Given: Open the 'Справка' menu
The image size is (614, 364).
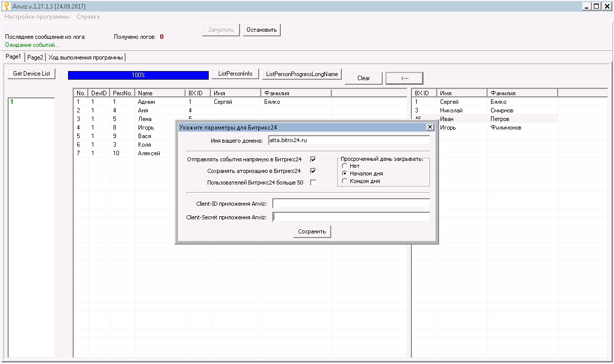Looking at the screenshot, I should pyautogui.click(x=88, y=17).
